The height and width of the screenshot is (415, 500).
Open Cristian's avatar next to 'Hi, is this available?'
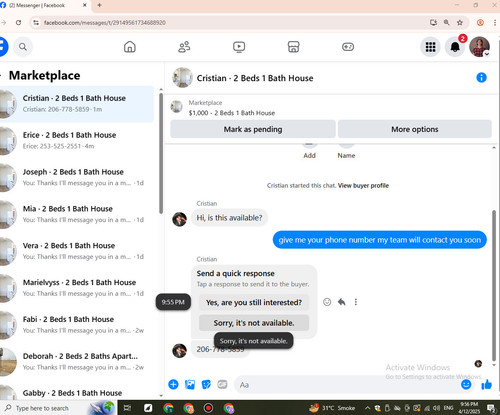pyautogui.click(x=179, y=219)
